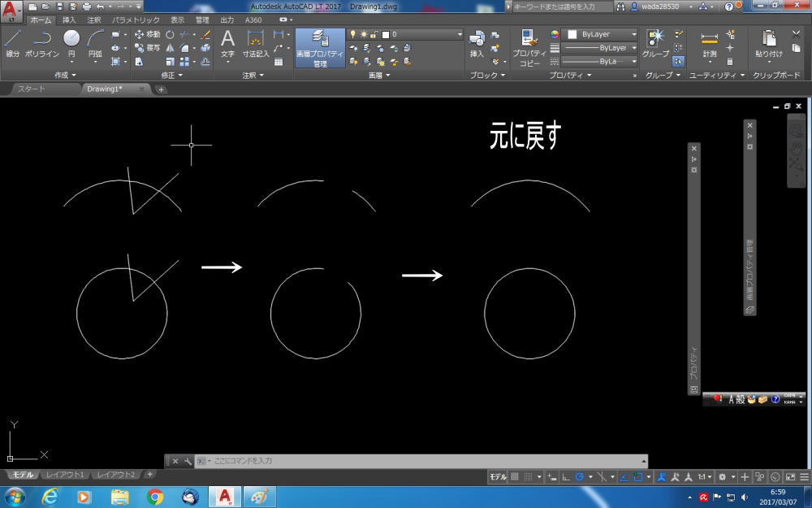The height and width of the screenshot is (508, 812).
Task: Click the Move (移動) tool
Action: [x=148, y=34]
